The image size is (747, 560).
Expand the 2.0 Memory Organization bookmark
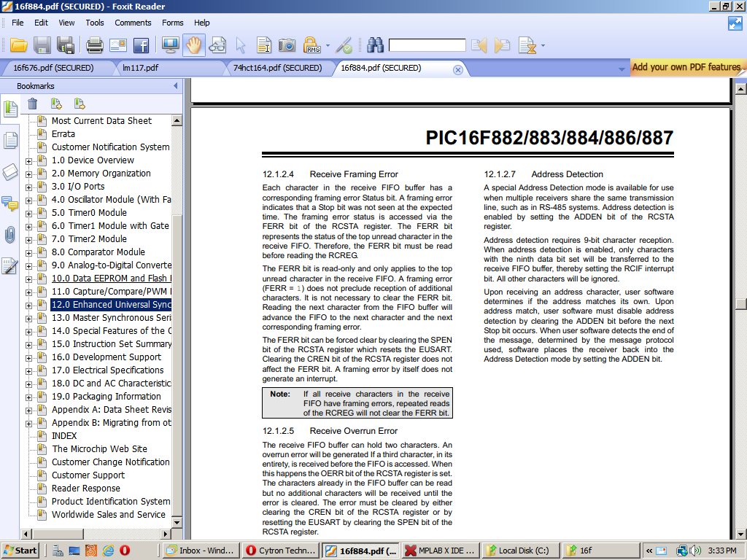tap(29, 174)
